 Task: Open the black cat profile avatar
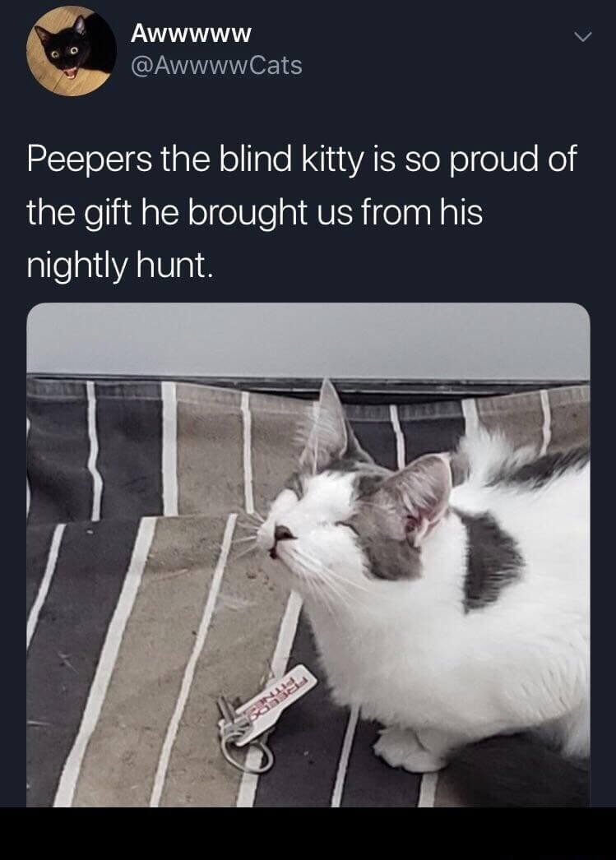(x=71, y=50)
